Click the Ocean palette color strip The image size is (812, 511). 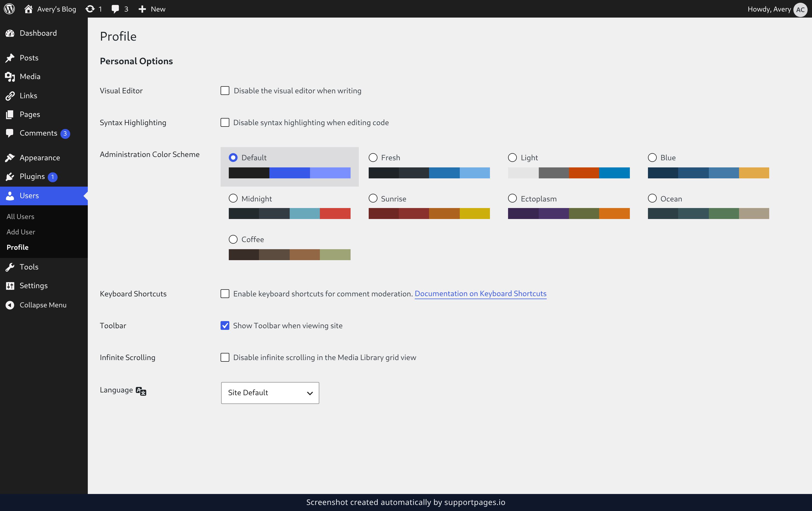[x=709, y=214]
